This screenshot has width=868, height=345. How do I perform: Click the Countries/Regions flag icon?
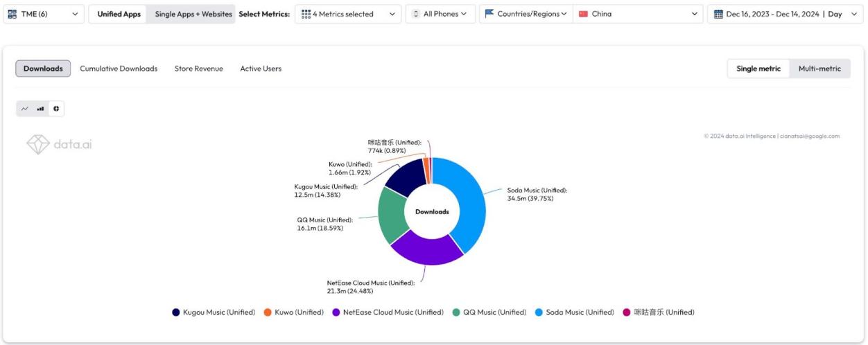point(489,14)
